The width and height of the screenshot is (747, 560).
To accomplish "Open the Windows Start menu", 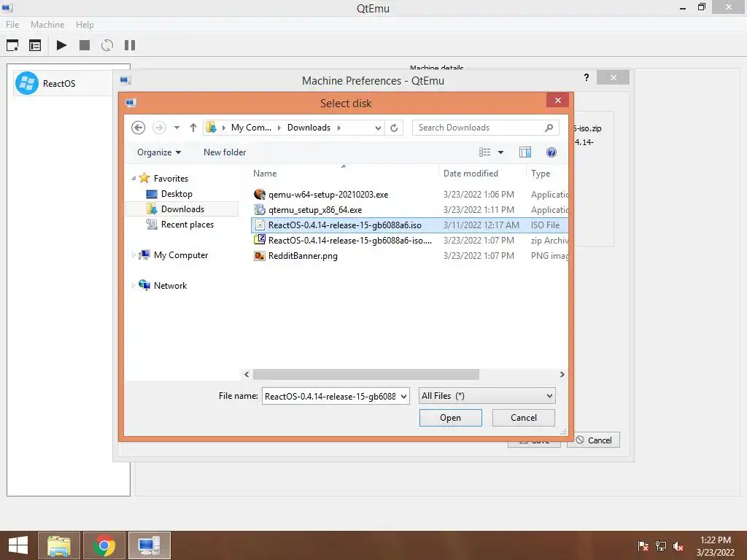I will [x=18, y=545].
